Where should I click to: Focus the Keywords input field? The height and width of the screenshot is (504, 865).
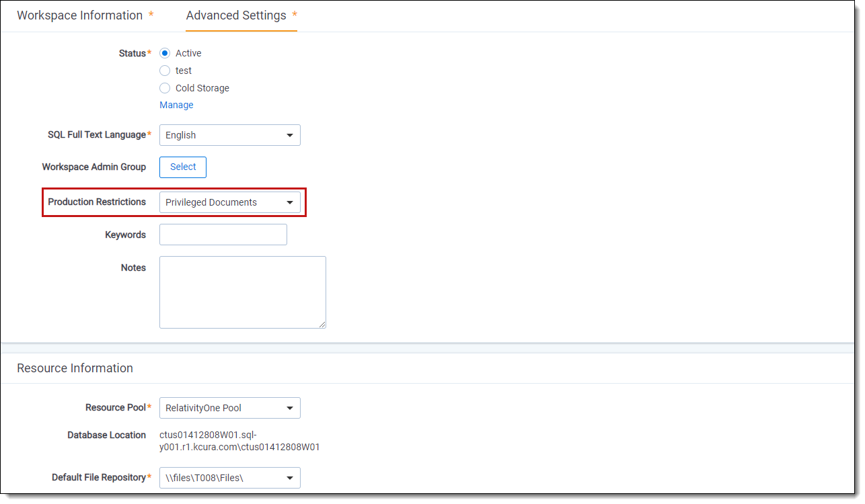point(223,235)
